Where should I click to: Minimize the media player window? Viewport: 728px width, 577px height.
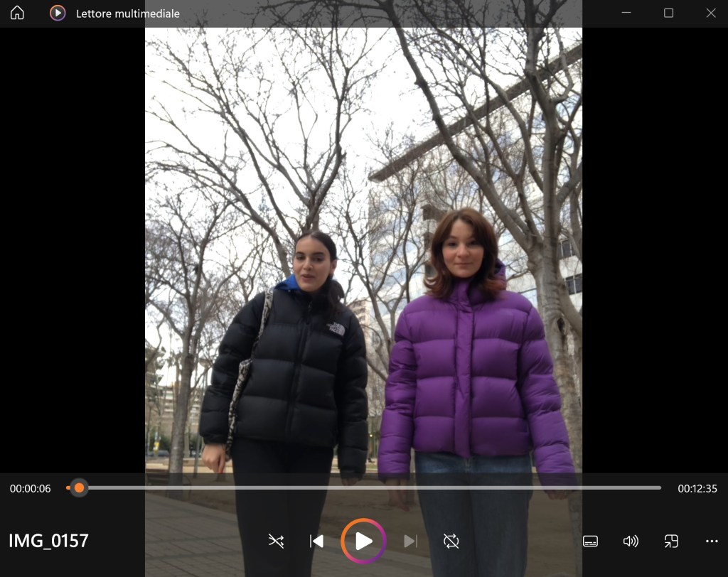pos(626,14)
